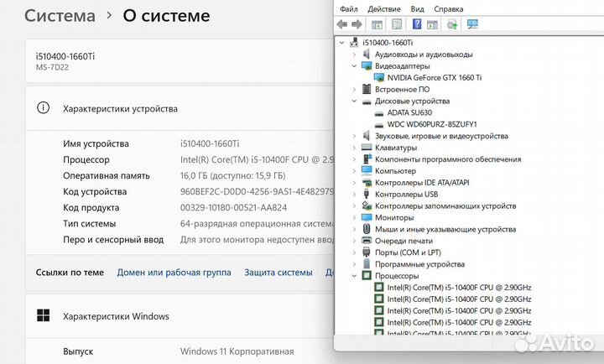Click the port icon next to Порты (COM и LPT)

(367, 252)
